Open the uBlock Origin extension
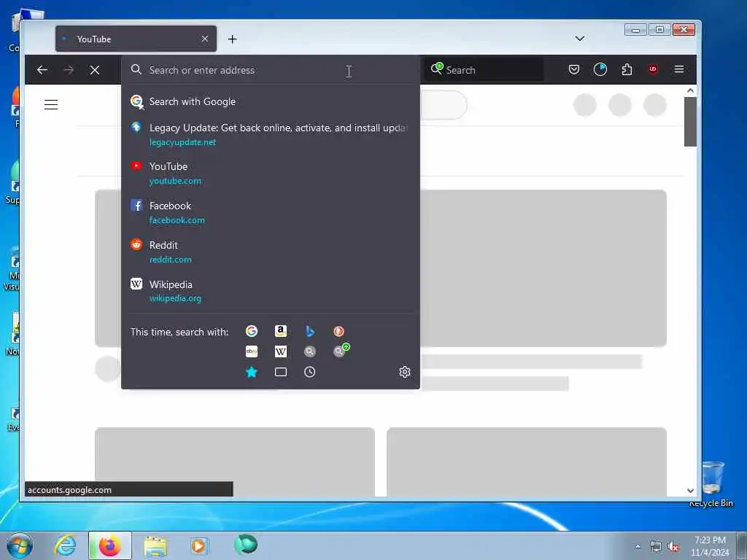The image size is (747, 560). pyautogui.click(x=653, y=69)
